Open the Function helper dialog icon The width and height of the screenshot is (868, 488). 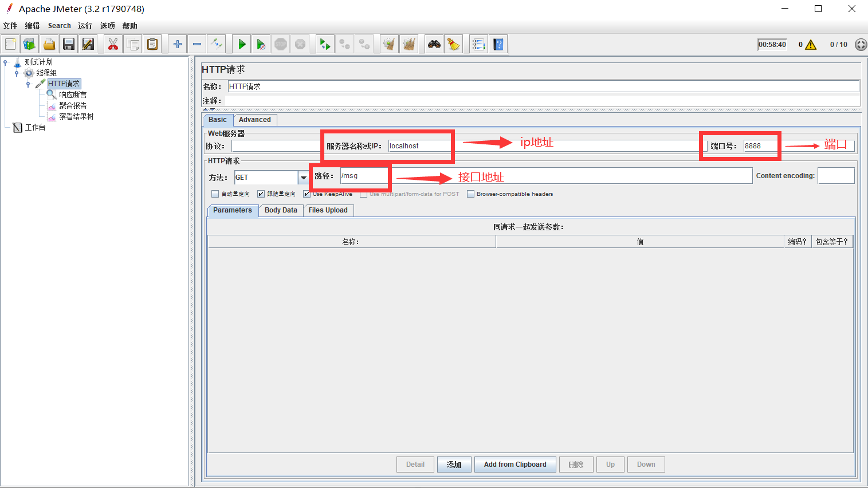pos(479,44)
